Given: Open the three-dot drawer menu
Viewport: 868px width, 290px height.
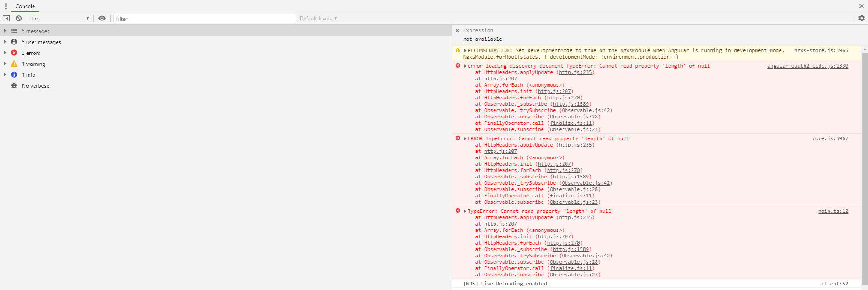Looking at the screenshot, I should tap(6, 6).
